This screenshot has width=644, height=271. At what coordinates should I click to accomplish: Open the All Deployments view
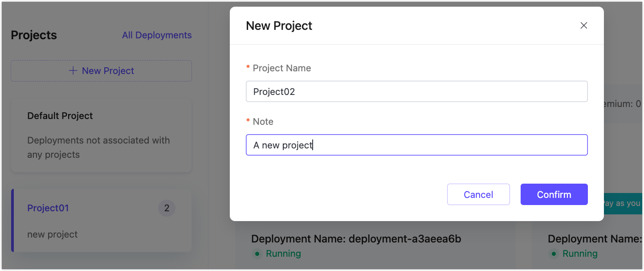click(x=157, y=35)
